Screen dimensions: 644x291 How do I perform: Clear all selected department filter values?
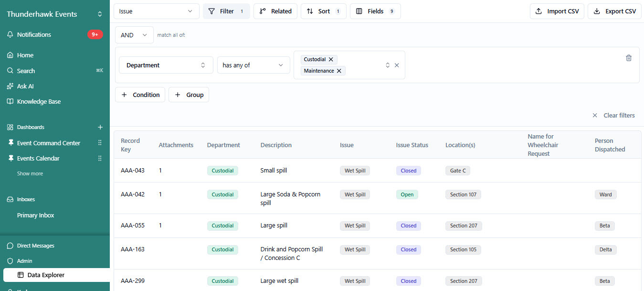tap(397, 65)
